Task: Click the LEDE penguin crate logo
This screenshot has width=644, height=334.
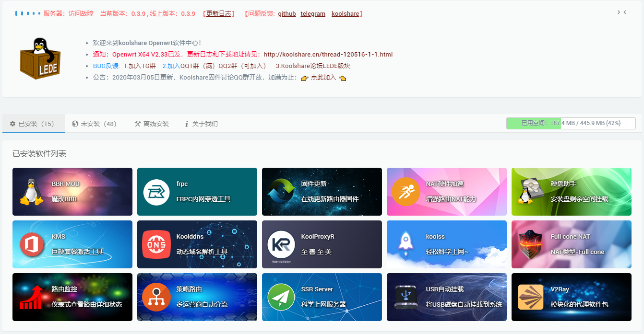Action: [x=41, y=58]
